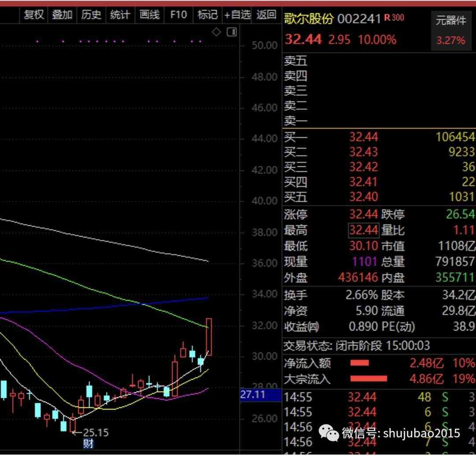
Task: Click the 大宗流入 red flow bar
Action: pyautogui.click(x=368, y=378)
